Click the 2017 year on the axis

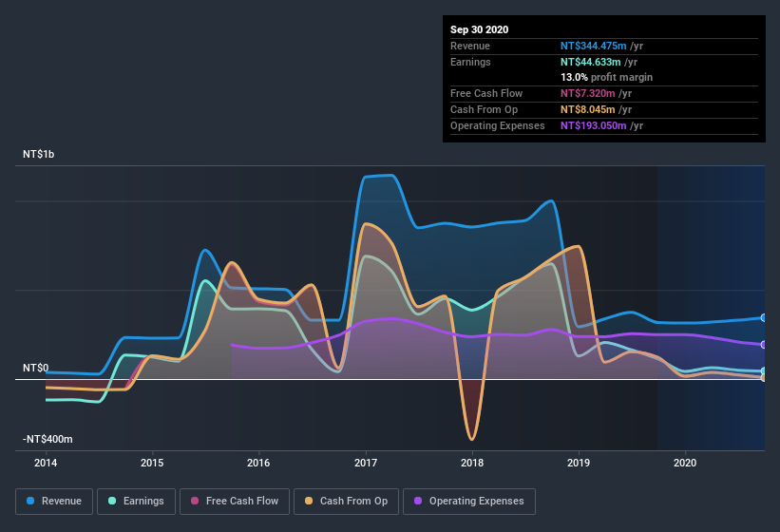365,464
